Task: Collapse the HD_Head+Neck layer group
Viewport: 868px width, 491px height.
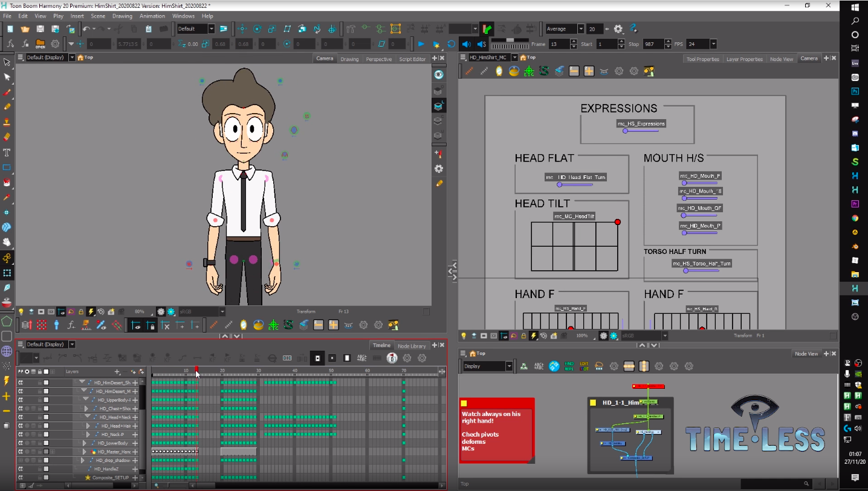Action: [x=88, y=417]
